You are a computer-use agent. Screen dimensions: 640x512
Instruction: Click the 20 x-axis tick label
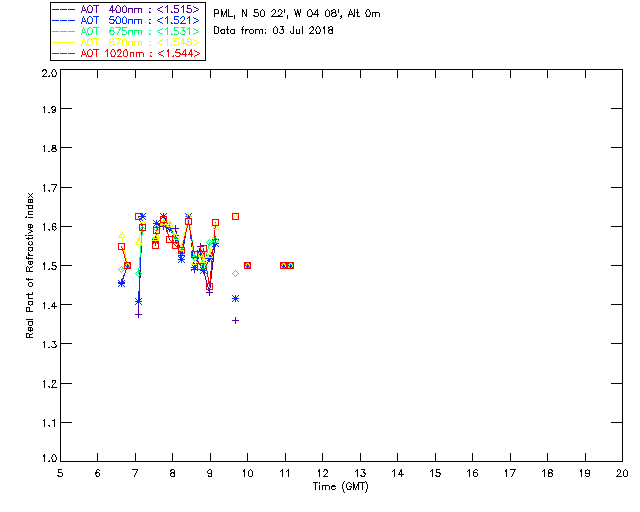(622, 473)
